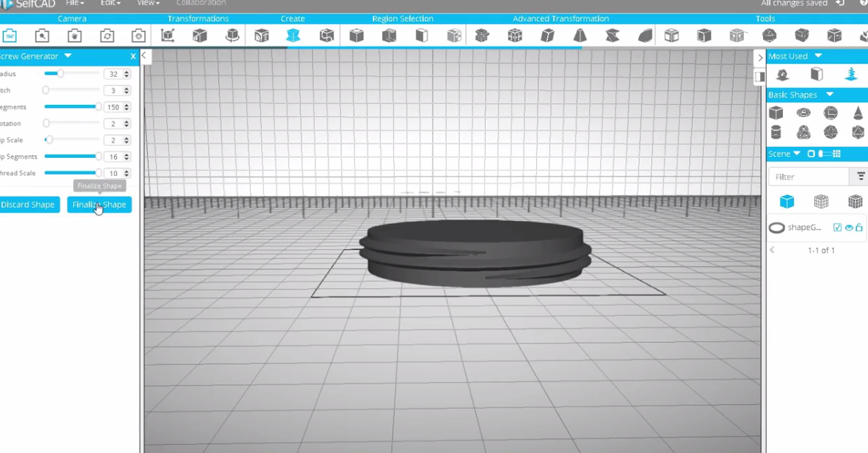The height and width of the screenshot is (453, 868).
Task: Select the Twist hourglass-shaped tool
Action: point(612,36)
